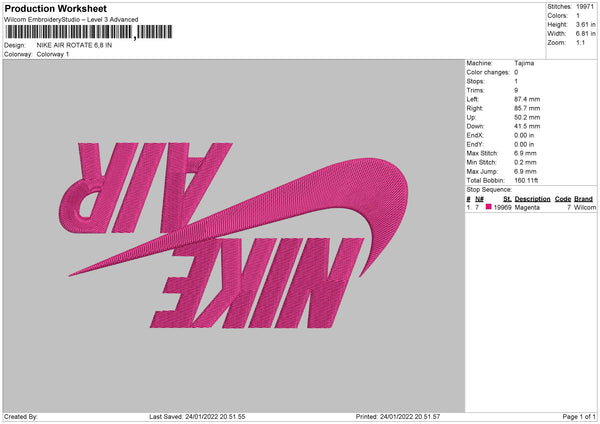Viewport: 600px width, 424px height.
Task: Click the 'Printed' timestamp in footer
Action: [398, 417]
